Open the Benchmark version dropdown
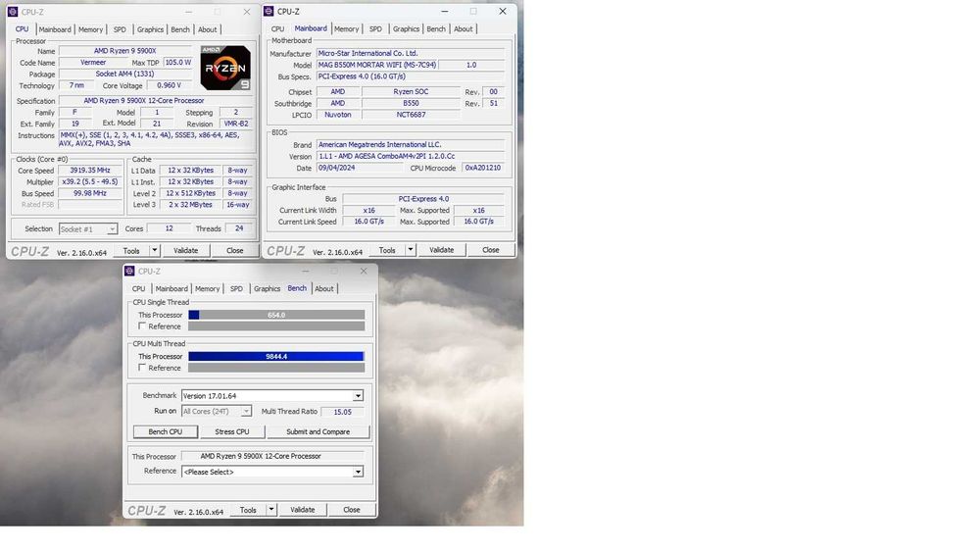The height and width of the screenshot is (552, 980). pyautogui.click(x=358, y=396)
